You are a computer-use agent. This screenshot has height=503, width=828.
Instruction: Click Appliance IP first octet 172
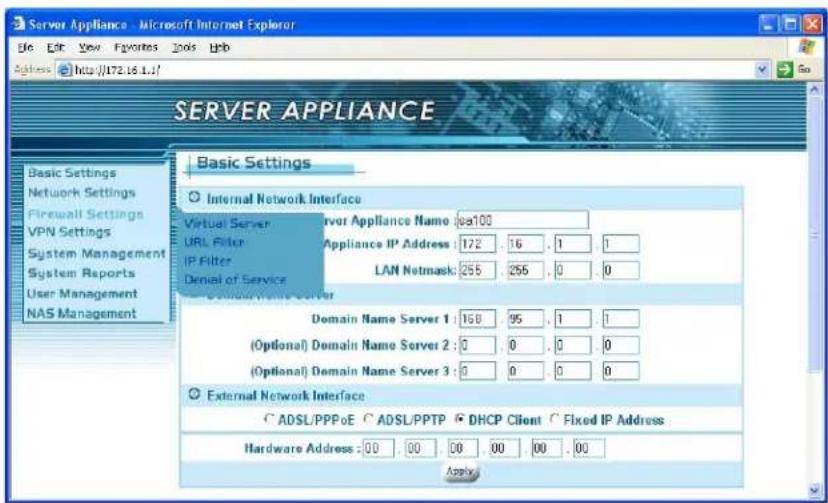pyautogui.click(x=477, y=244)
